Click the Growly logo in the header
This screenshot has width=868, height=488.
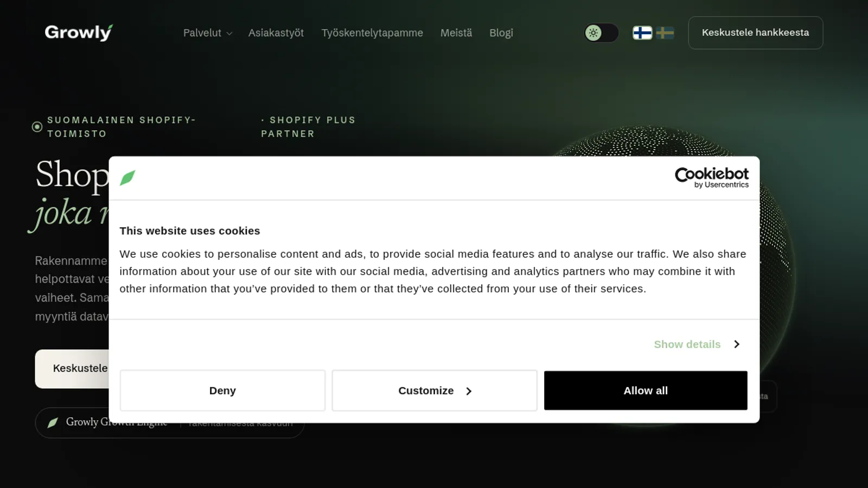click(x=79, y=33)
